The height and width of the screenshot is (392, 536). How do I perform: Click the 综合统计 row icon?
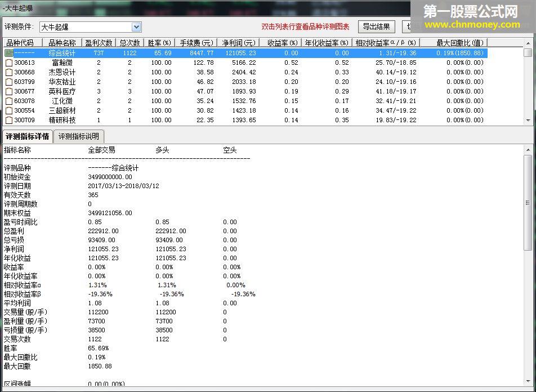point(9,53)
